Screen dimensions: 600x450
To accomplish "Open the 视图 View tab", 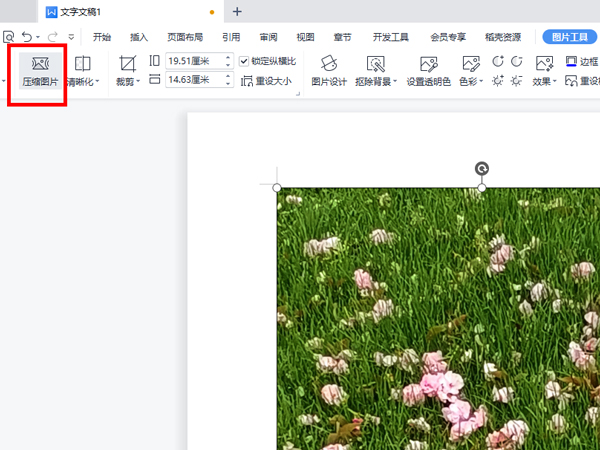I will (305, 37).
